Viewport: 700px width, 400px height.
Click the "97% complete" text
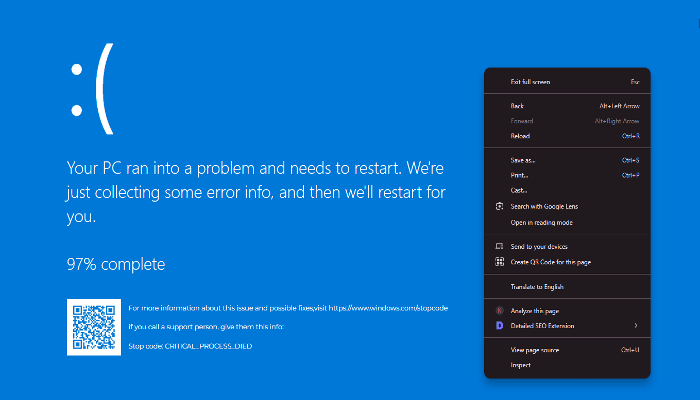pos(116,264)
